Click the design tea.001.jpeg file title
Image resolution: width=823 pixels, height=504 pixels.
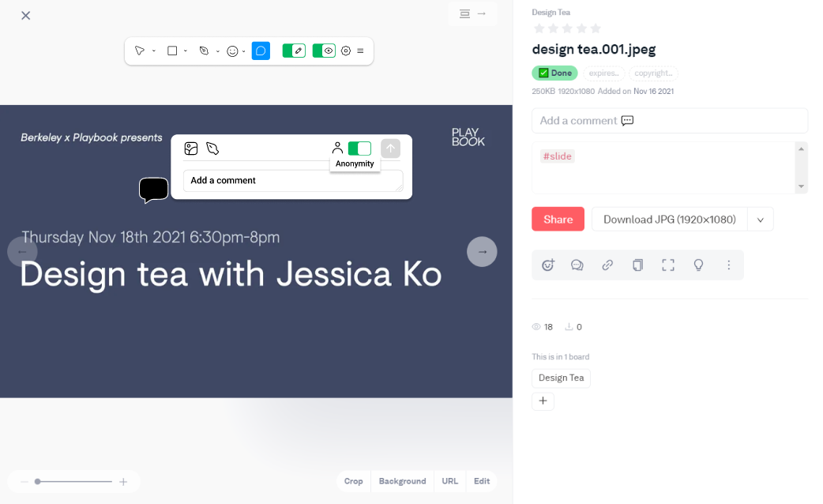[x=594, y=49]
